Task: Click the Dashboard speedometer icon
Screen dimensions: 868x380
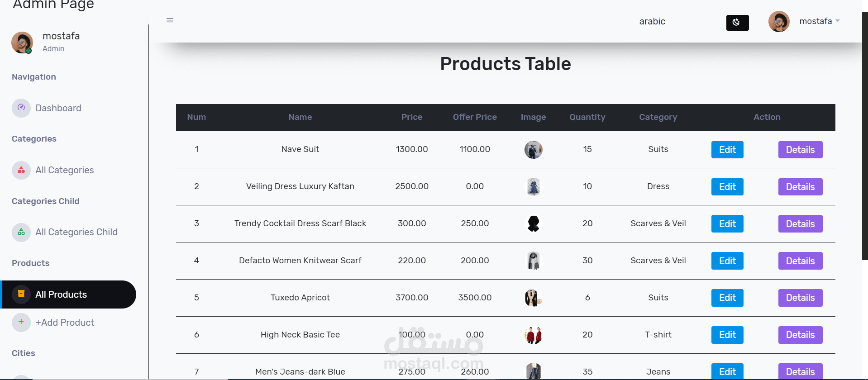Action: tap(21, 108)
